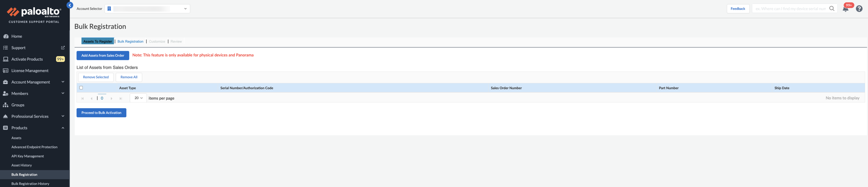This screenshot has width=868, height=187.
Task: Collapse the Products section
Action: coord(63,128)
